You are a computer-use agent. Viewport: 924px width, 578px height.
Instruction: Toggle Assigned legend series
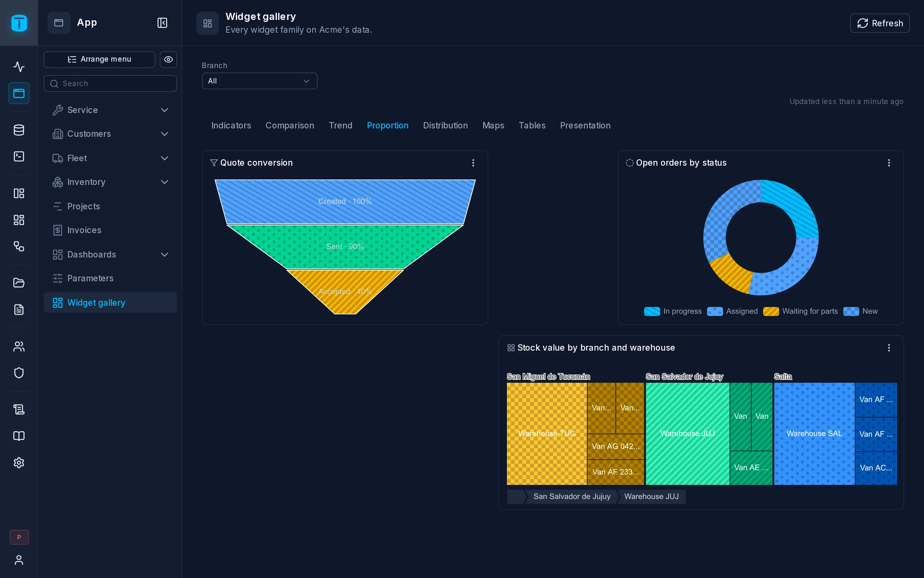click(732, 311)
